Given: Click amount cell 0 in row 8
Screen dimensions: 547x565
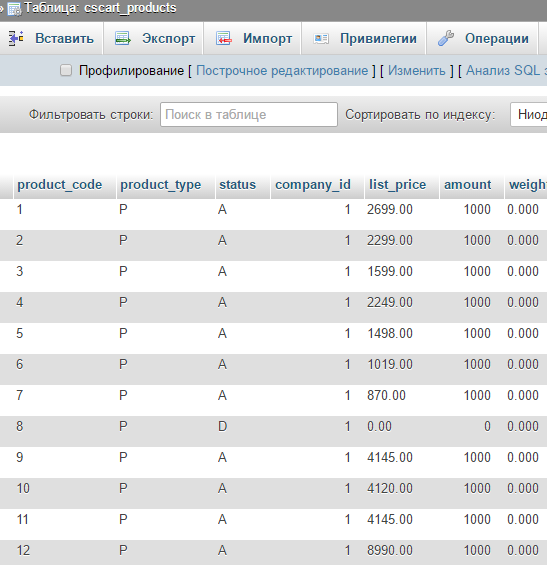Looking at the screenshot, I should pyautogui.click(x=487, y=426).
